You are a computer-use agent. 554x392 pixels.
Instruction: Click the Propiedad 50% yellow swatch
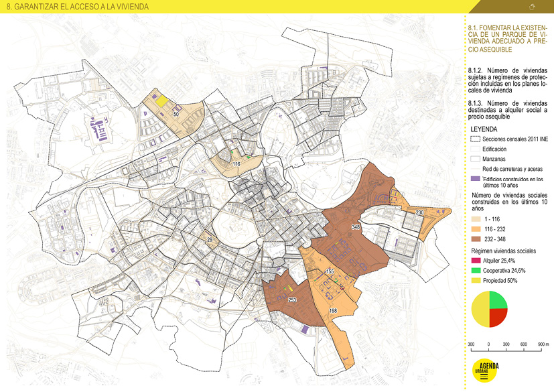(476, 281)
